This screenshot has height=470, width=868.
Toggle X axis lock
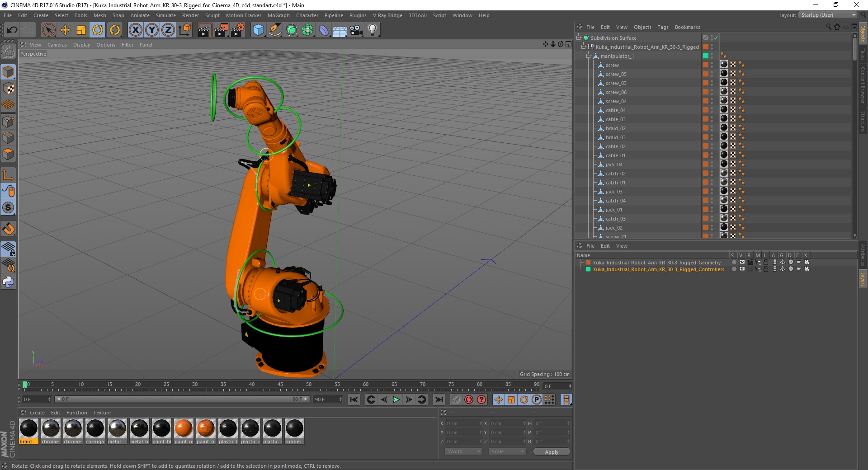[135, 30]
